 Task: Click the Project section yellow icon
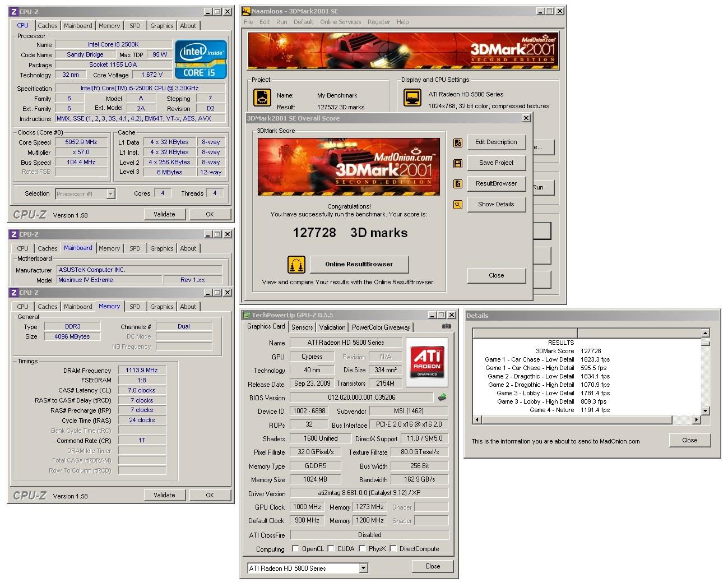[x=262, y=98]
